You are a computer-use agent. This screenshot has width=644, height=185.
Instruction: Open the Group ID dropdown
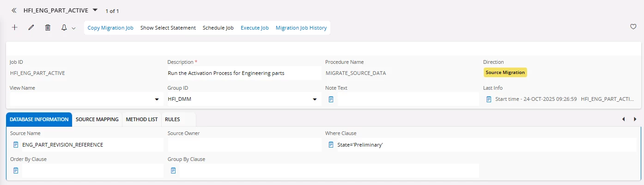tap(315, 99)
